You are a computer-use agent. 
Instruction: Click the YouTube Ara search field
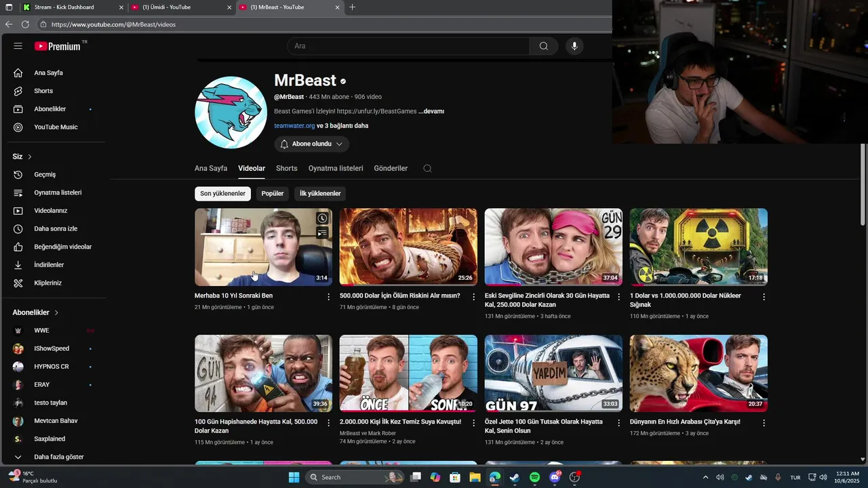(x=408, y=46)
